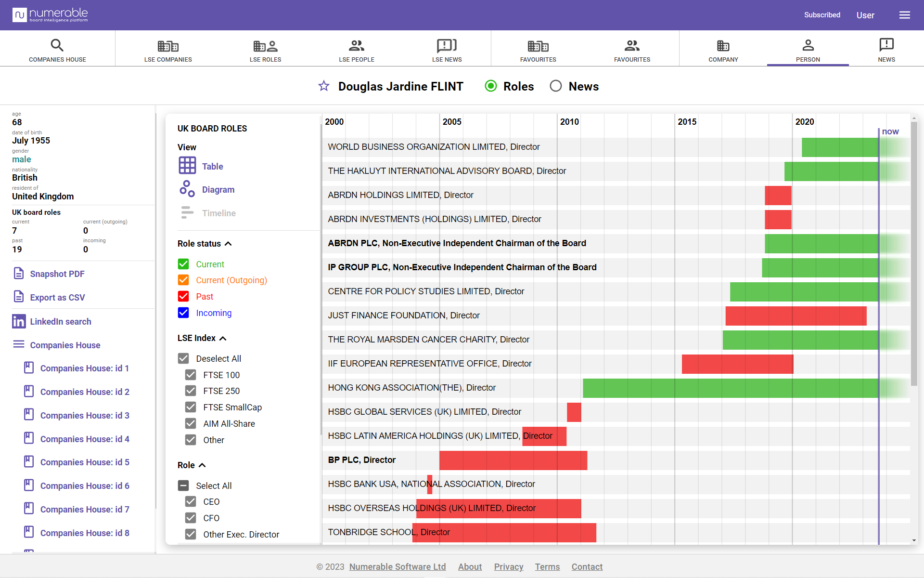Uncheck the FTSE 100 checkbox
Screen dimensions: 924x578
191,375
